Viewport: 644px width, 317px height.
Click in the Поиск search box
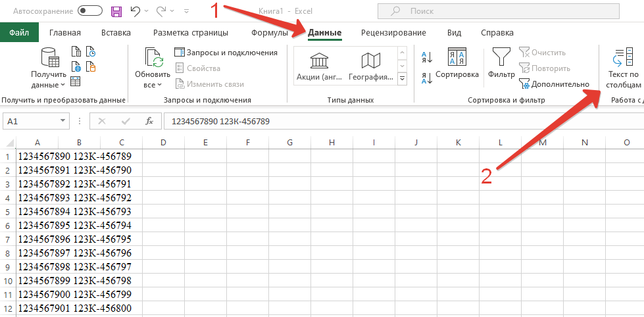[x=498, y=11]
